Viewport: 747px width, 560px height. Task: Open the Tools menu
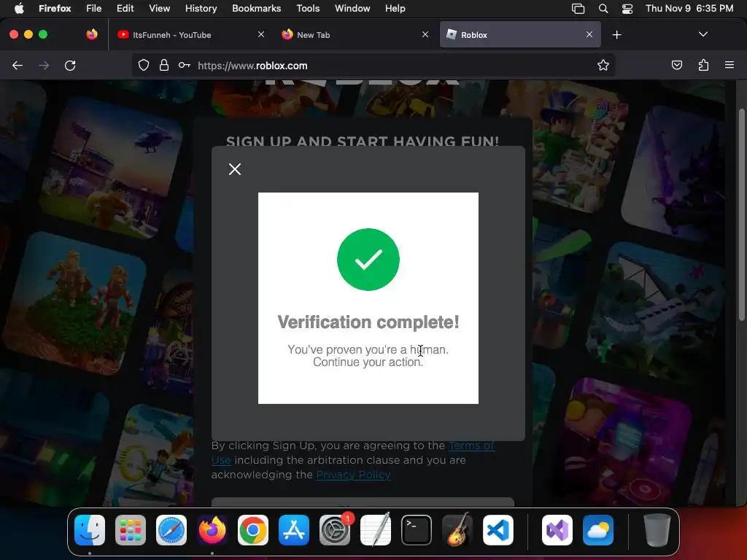click(x=308, y=9)
